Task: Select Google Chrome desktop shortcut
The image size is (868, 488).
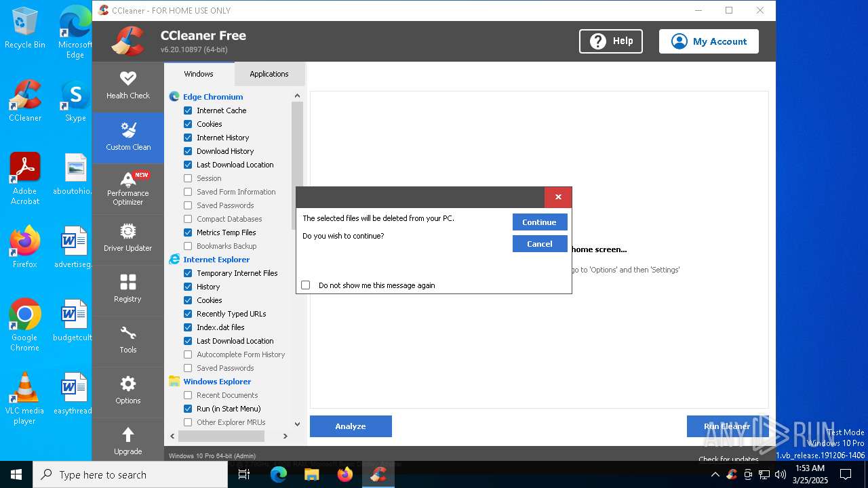Action: 25,325
